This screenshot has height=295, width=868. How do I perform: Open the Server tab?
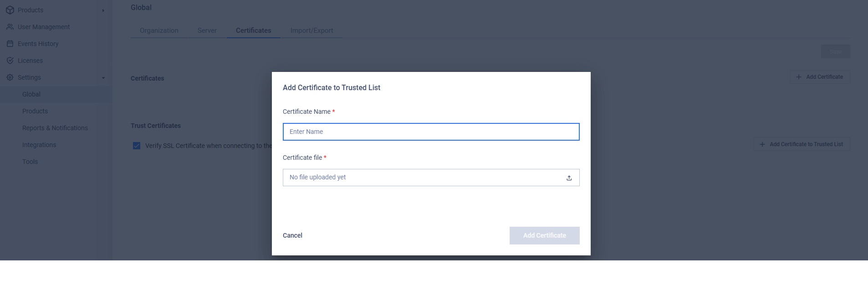pyautogui.click(x=207, y=31)
